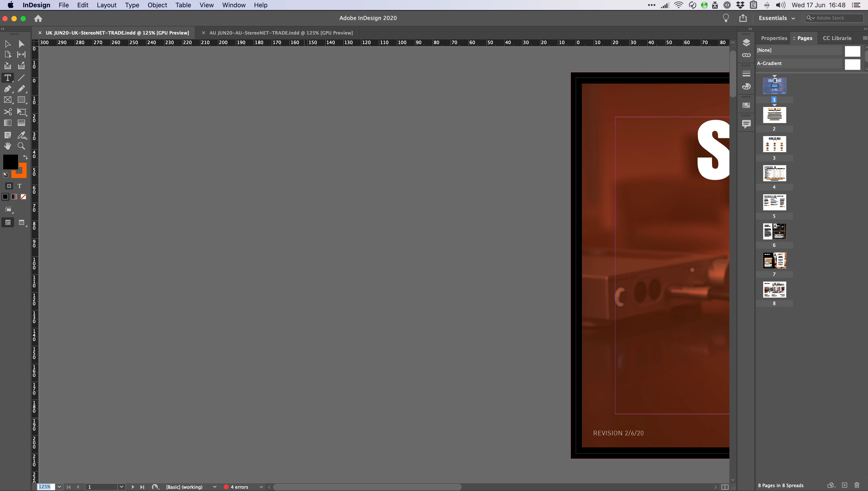Open the Layers panel icon

[x=746, y=42]
